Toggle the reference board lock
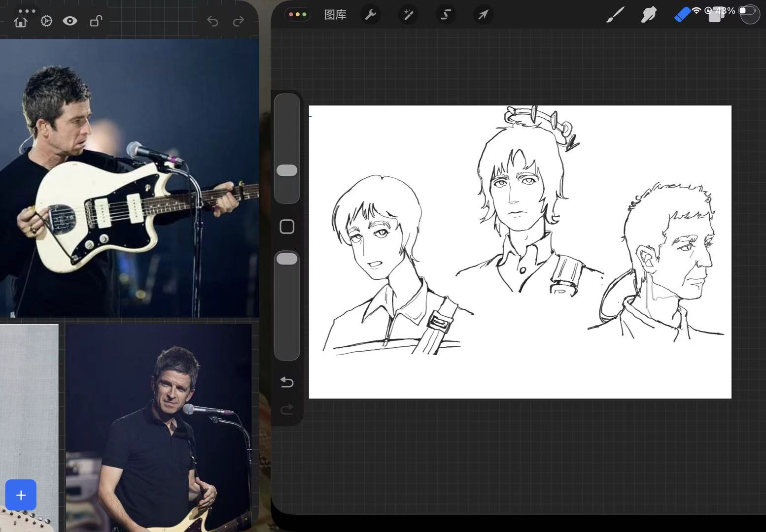 [x=96, y=21]
